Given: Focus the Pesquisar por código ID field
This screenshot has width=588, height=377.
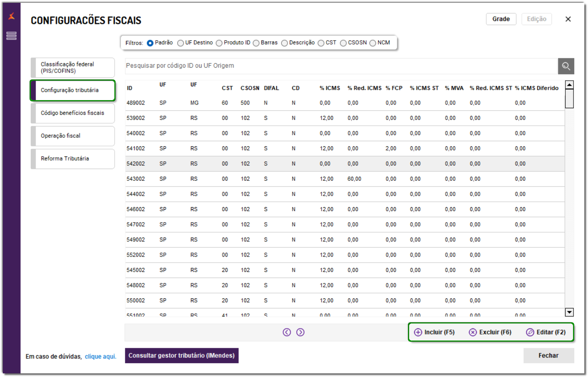Looking at the screenshot, I should pos(341,66).
